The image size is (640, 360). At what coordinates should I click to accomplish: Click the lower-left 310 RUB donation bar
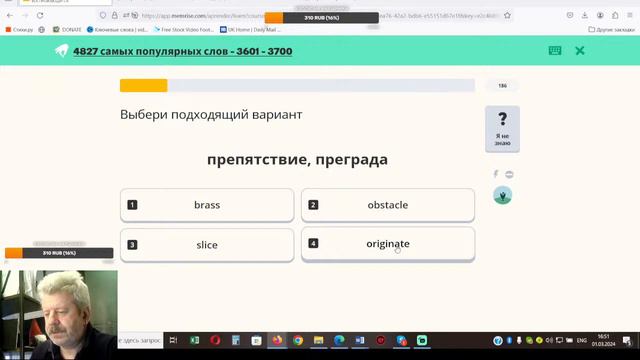point(59,253)
